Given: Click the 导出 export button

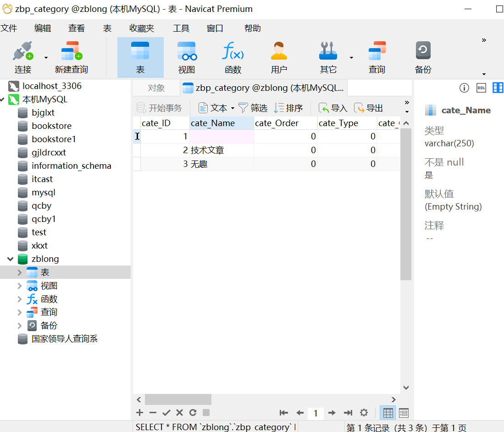Looking at the screenshot, I should click(368, 108).
